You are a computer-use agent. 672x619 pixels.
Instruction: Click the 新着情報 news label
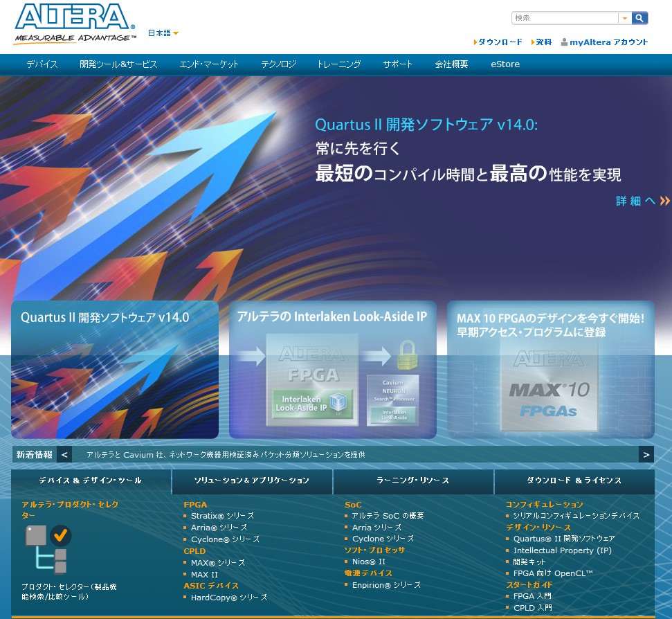35,455
